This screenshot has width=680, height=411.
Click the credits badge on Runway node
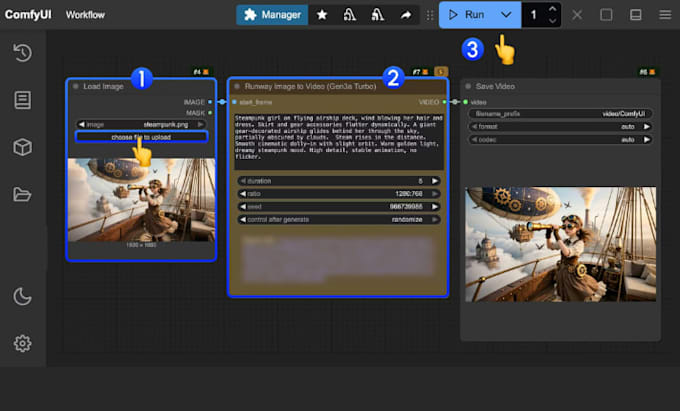[x=441, y=72]
